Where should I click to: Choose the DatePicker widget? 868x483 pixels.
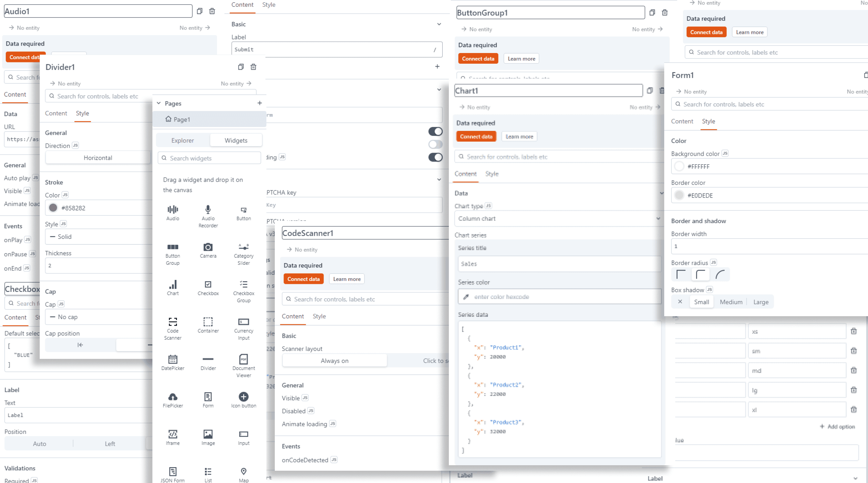point(172,362)
